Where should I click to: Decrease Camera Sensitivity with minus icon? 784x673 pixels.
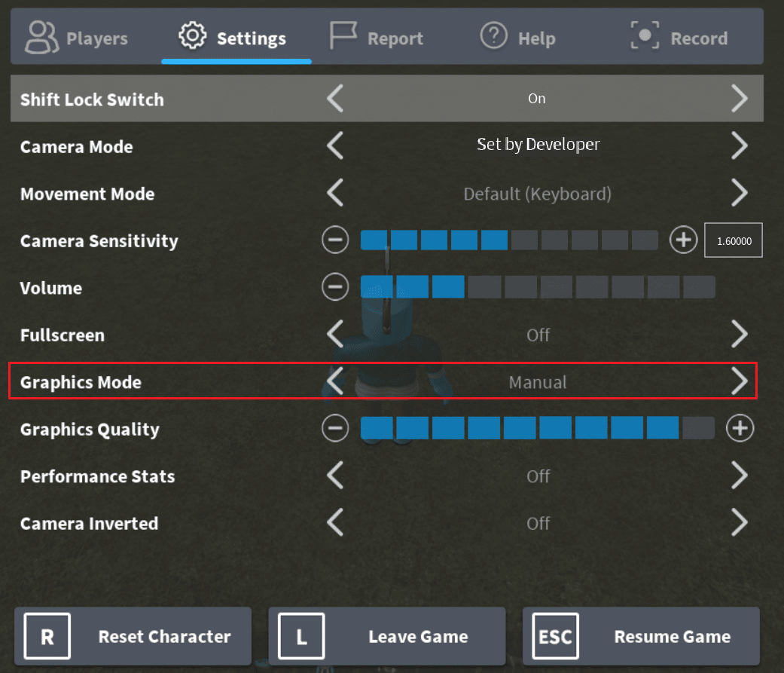tap(335, 240)
